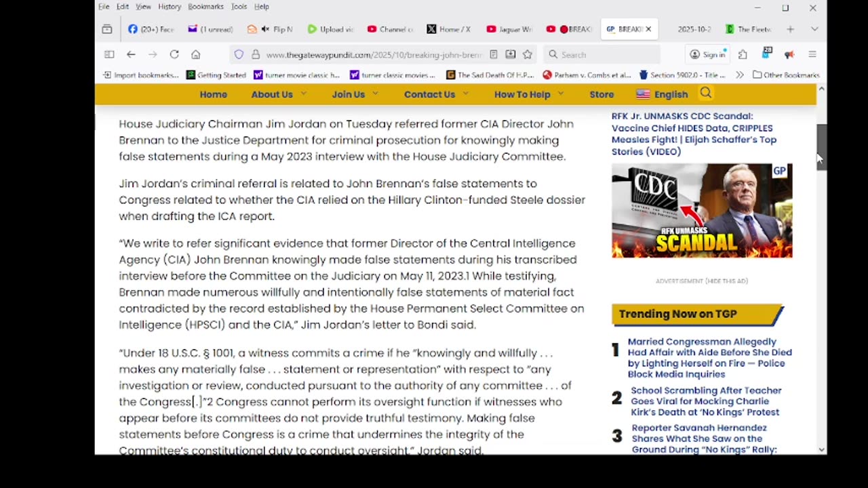868x488 pixels.
Task: Reload the current page
Action: click(x=174, y=54)
